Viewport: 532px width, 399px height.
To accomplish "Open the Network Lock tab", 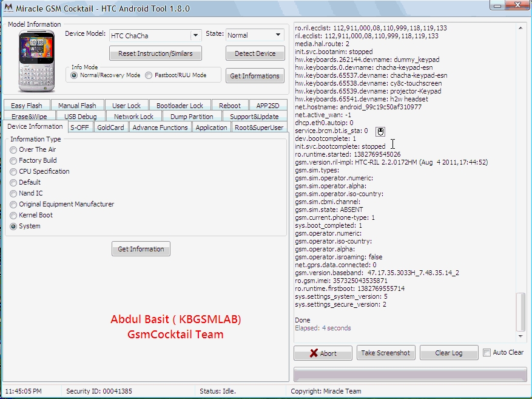I will pos(133,117).
